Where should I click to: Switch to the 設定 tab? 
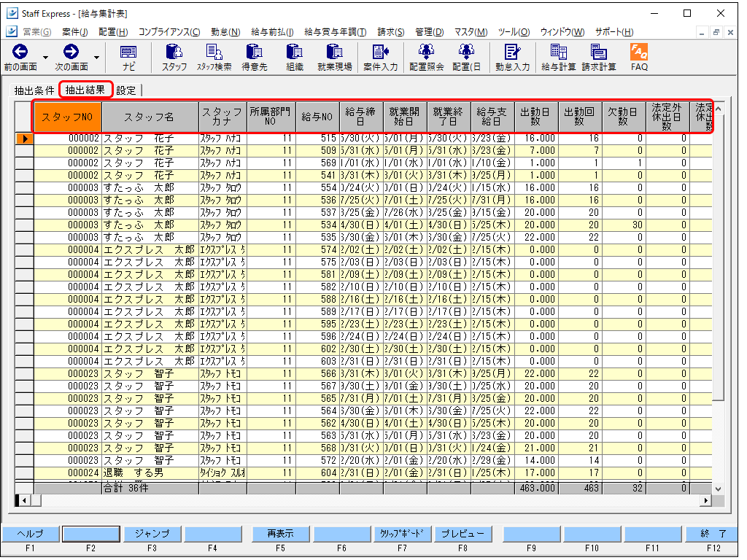[126, 90]
